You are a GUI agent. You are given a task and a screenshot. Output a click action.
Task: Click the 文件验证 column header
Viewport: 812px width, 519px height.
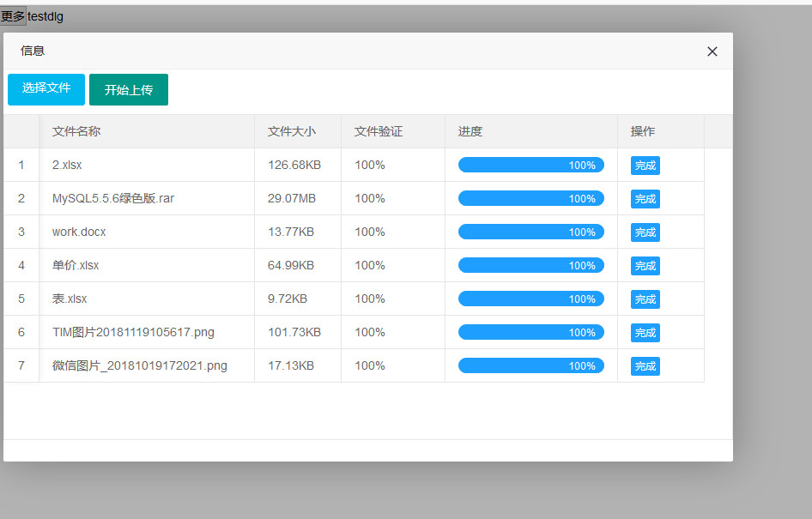pos(379,131)
